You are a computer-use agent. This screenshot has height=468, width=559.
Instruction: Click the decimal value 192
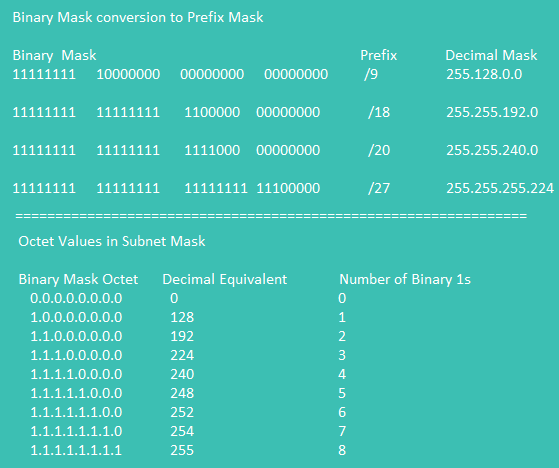(182, 336)
